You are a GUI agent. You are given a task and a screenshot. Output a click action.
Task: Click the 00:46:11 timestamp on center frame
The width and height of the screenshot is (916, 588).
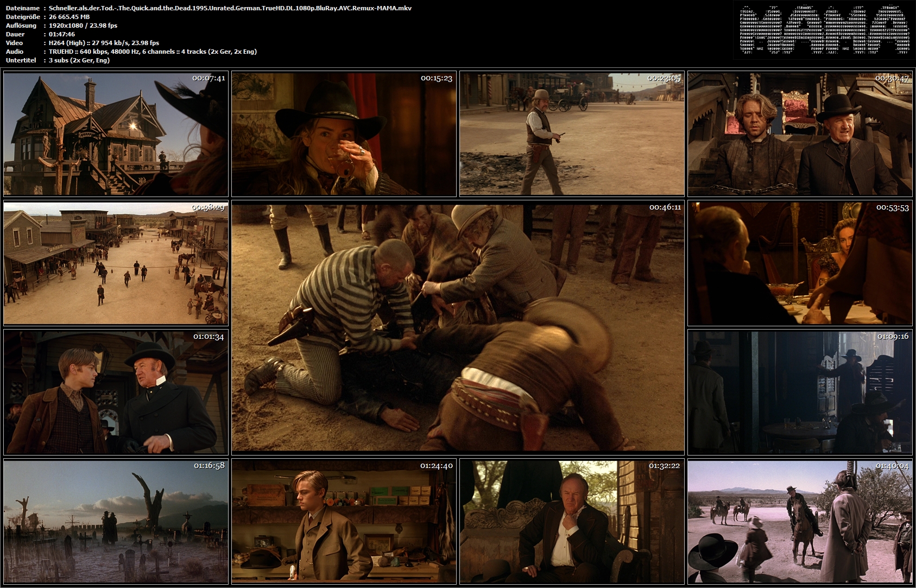coord(665,207)
